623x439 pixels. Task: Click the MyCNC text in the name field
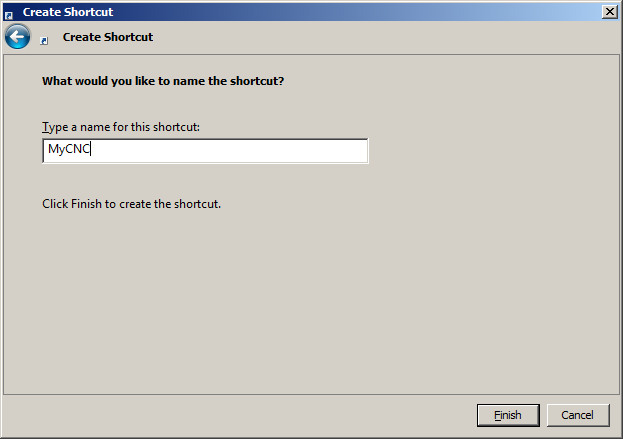point(69,151)
